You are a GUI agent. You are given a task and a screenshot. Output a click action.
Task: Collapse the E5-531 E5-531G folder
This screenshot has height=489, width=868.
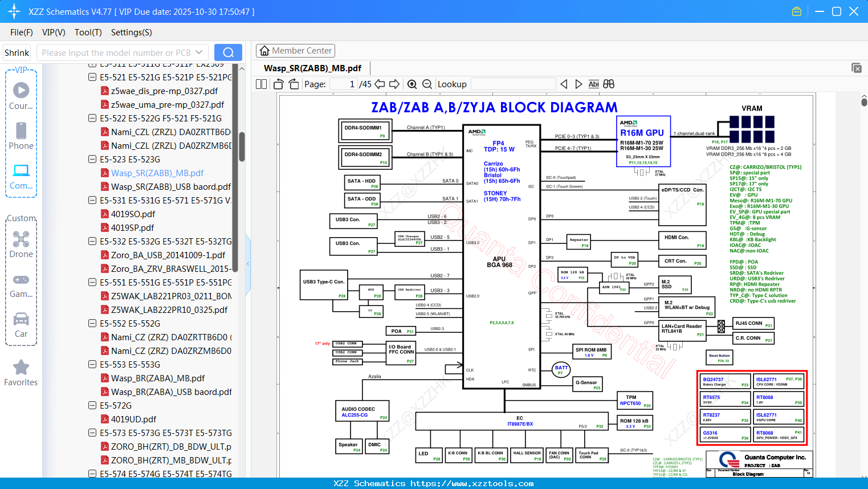[x=92, y=200]
